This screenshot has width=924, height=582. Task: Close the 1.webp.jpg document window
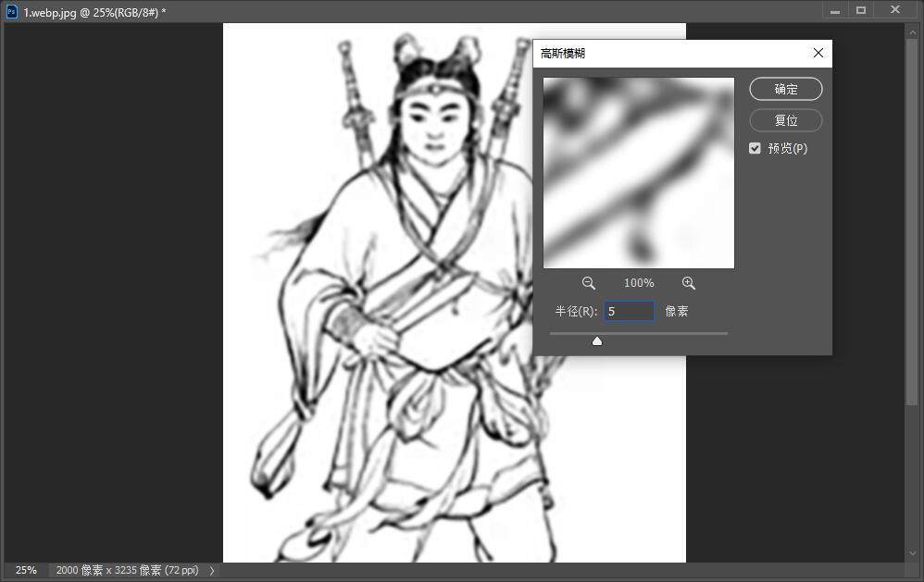point(895,9)
